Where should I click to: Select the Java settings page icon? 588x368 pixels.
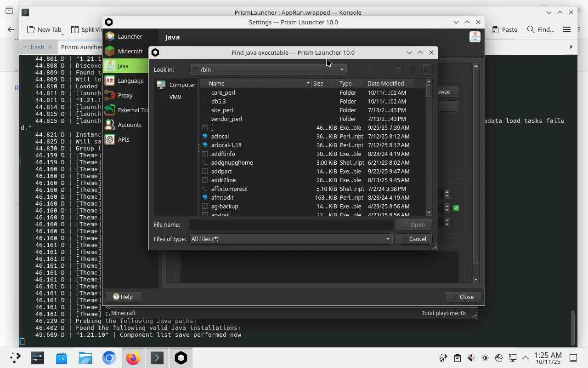click(x=110, y=66)
